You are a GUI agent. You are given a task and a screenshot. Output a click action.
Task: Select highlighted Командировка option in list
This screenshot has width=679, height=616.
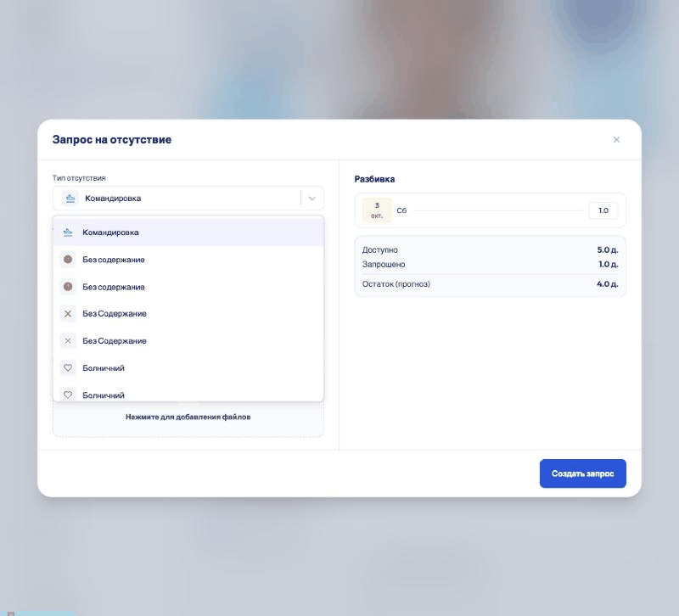[188, 232]
